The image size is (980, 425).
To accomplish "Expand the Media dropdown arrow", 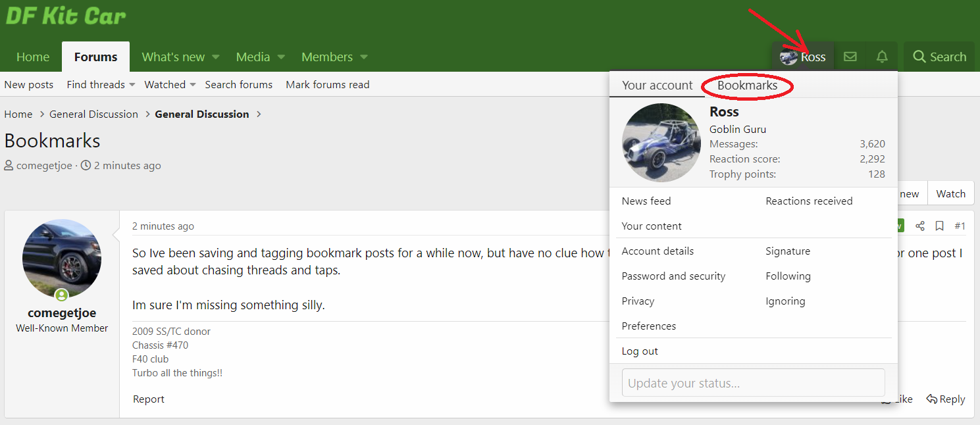I will point(281,57).
